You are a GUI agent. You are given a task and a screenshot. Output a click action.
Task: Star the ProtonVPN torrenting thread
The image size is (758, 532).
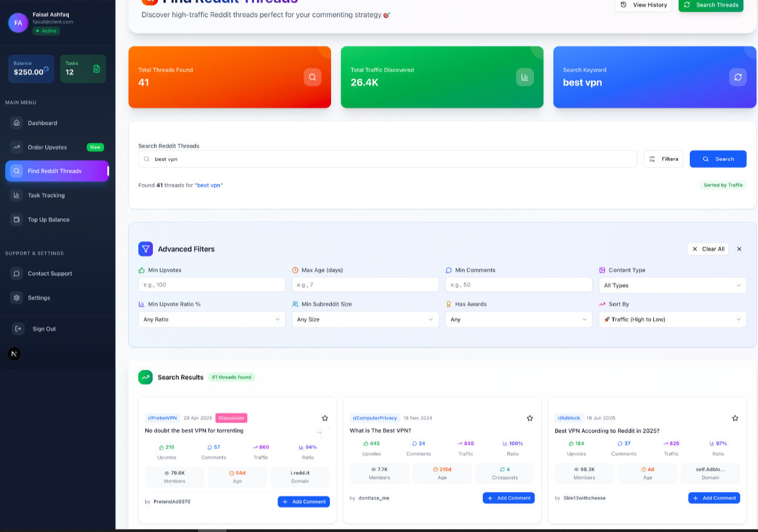(x=325, y=418)
